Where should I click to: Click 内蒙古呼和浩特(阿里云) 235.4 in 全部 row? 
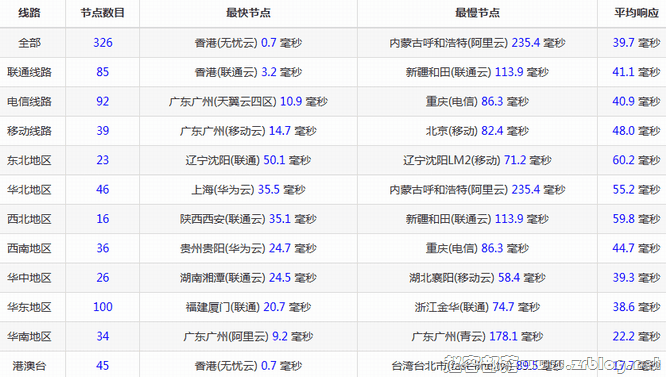click(x=477, y=43)
